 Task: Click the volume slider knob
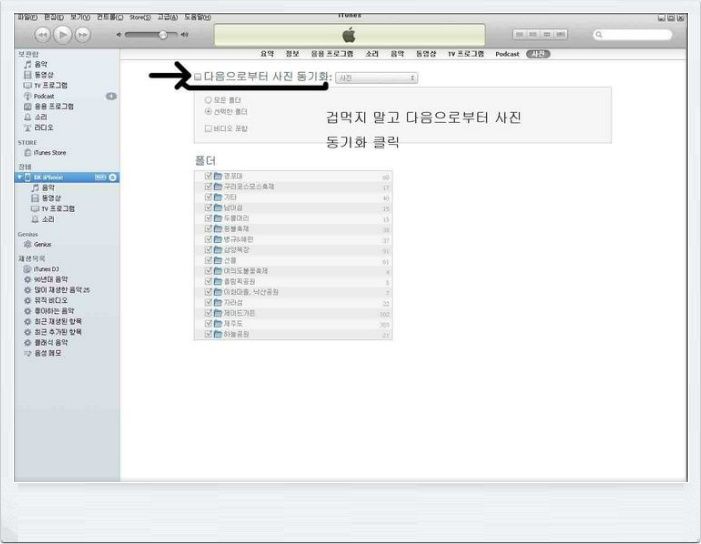(x=163, y=34)
